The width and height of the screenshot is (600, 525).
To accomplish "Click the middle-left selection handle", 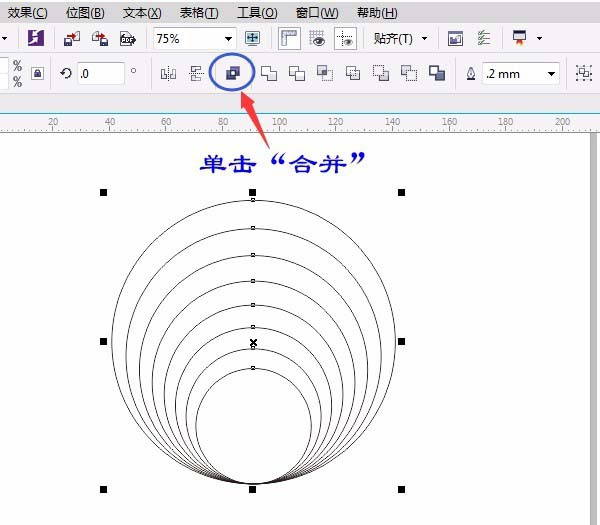I will 103,341.
